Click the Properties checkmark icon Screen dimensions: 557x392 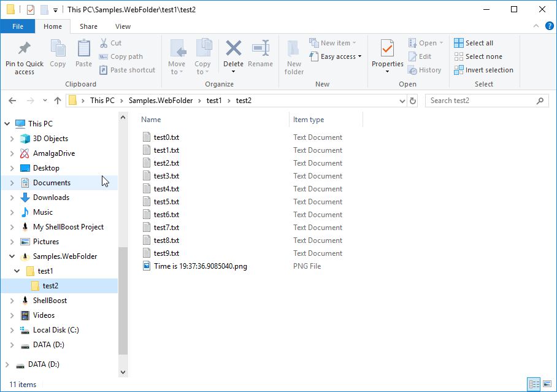pyautogui.click(x=387, y=48)
